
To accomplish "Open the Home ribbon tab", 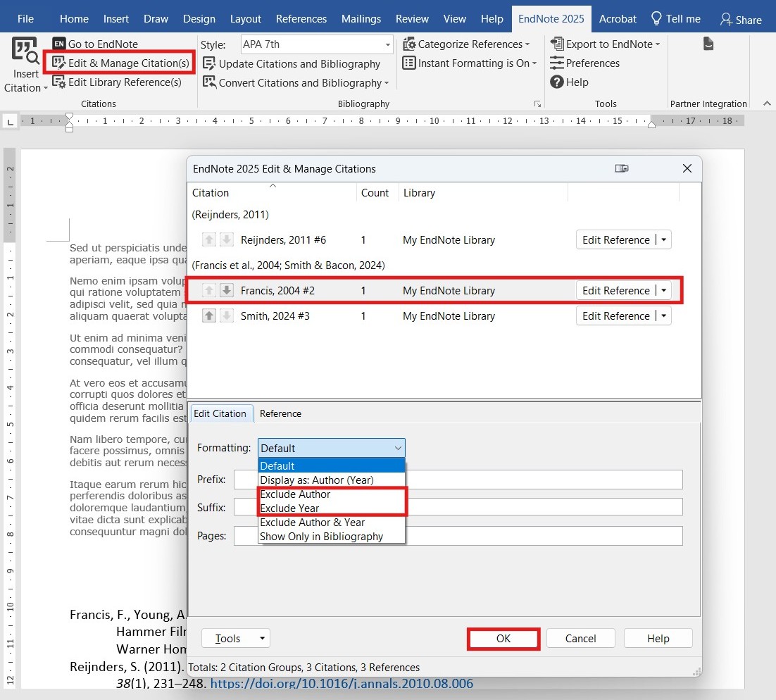I will [x=74, y=19].
